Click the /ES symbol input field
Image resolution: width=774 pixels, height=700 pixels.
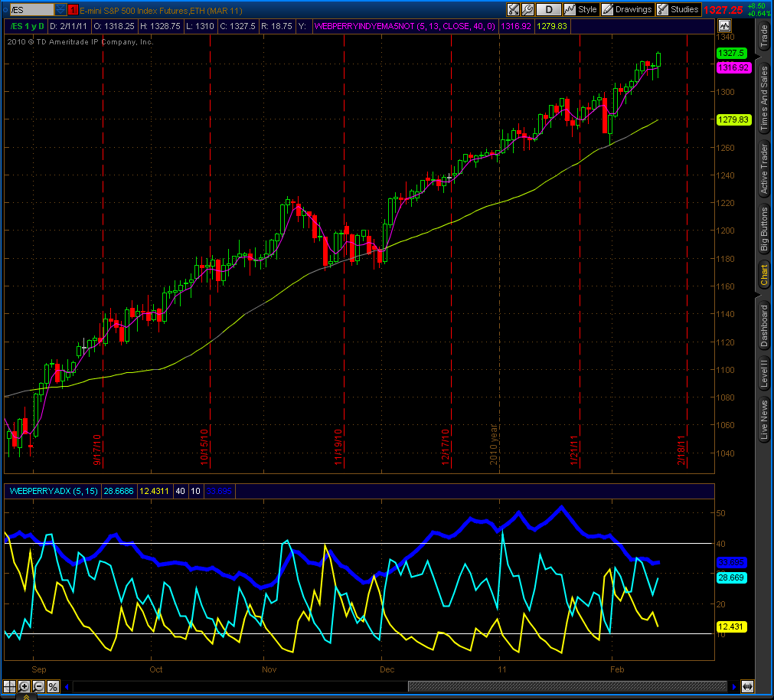(31, 10)
